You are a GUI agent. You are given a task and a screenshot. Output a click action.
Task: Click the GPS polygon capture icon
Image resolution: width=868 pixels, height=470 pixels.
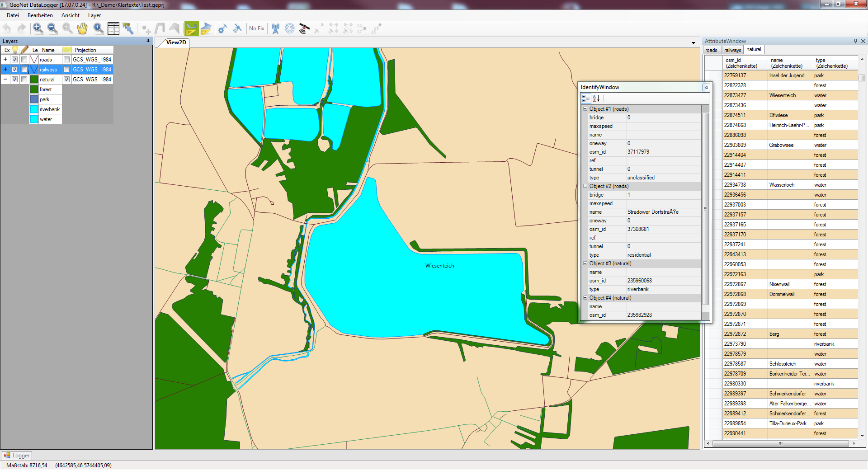coord(348,28)
